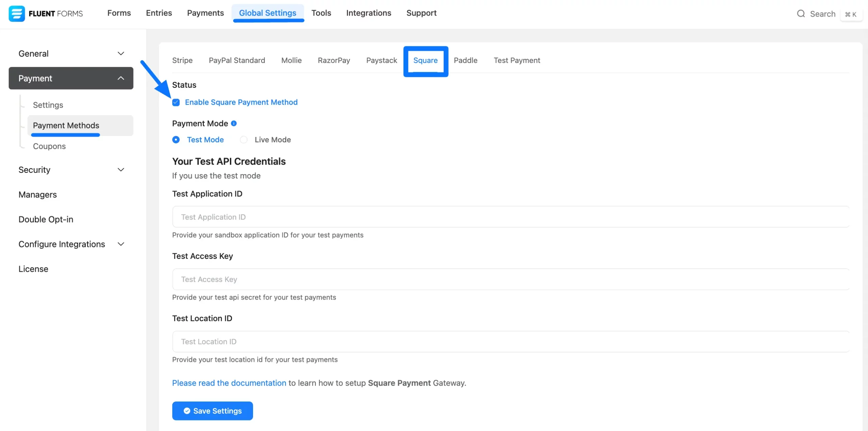Click the Payment Mode info icon
This screenshot has width=868, height=431.
coord(234,123)
